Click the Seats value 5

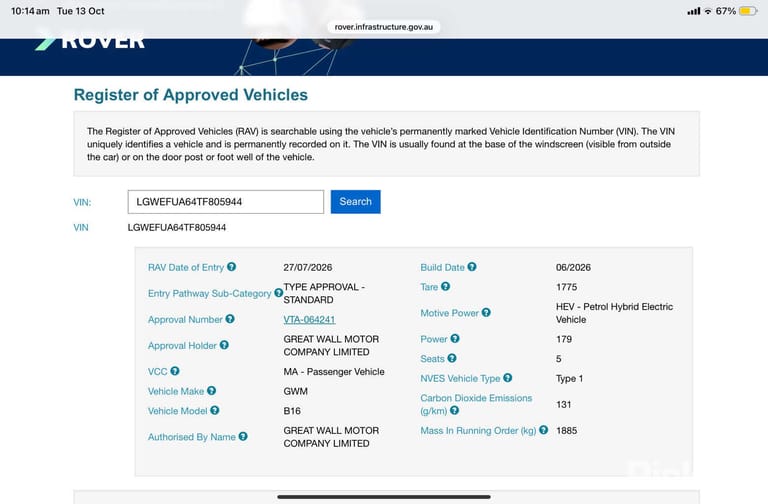pyautogui.click(x=558, y=359)
